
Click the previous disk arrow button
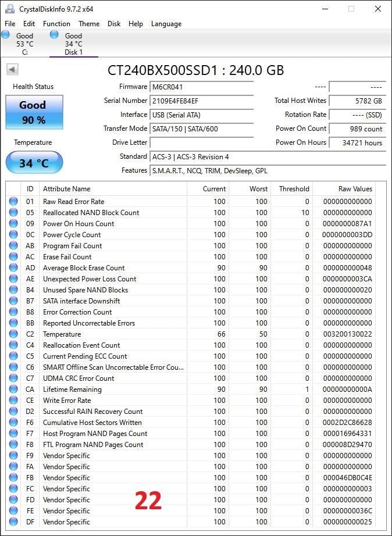(12, 70)
